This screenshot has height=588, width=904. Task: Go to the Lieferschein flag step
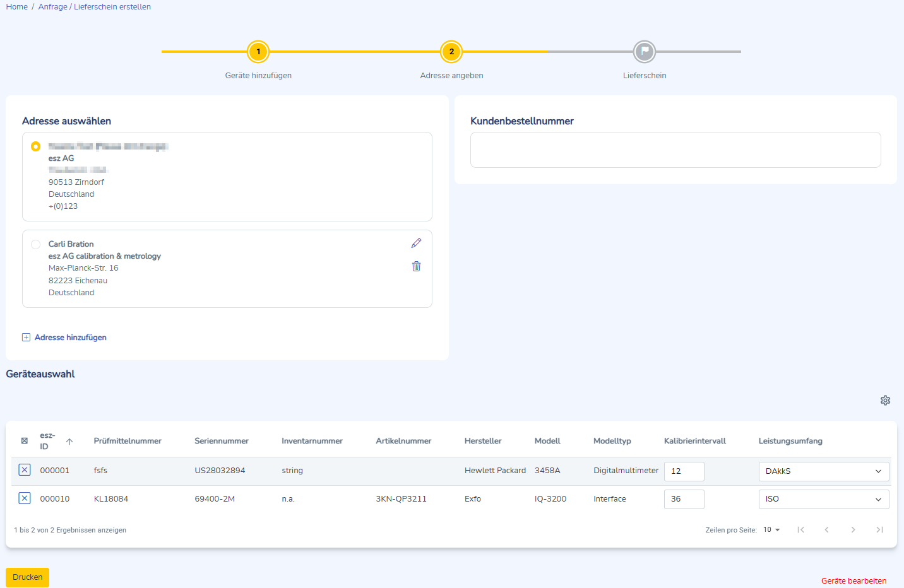click(645, 52)
